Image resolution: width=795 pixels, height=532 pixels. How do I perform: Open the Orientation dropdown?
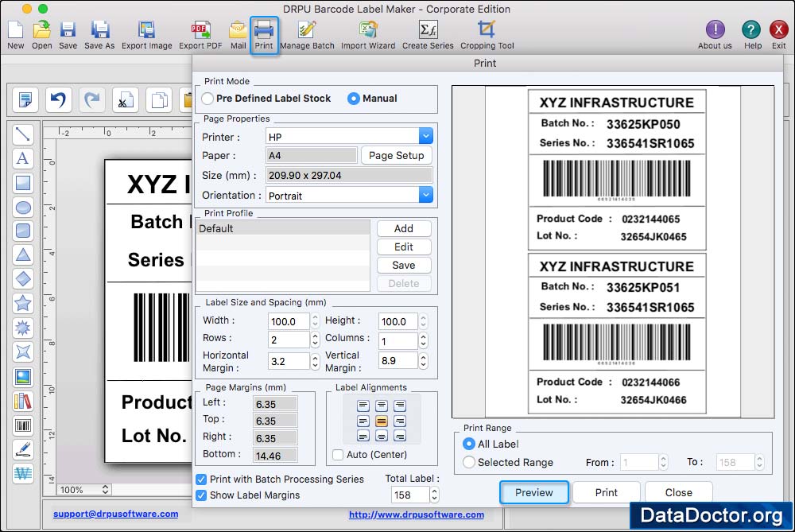point(426,195)
